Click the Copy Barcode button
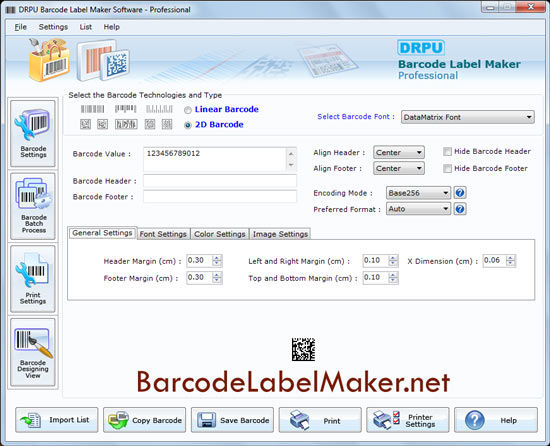This screenshot has width=550, height=446. click(145, 420)
